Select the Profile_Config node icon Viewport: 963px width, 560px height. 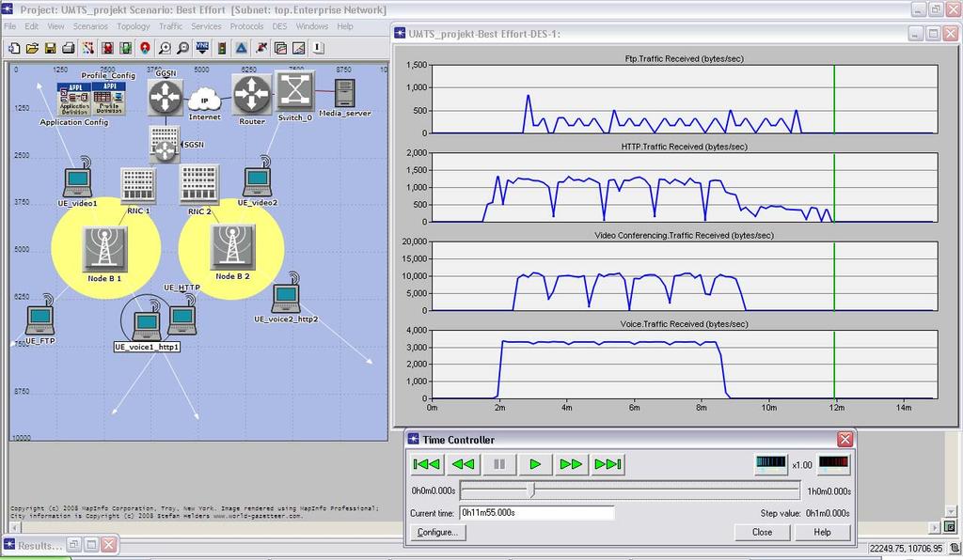click(x=109, y=99)
